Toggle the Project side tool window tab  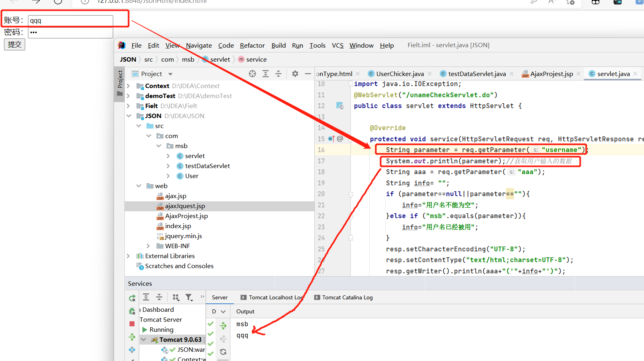point(120,84)
